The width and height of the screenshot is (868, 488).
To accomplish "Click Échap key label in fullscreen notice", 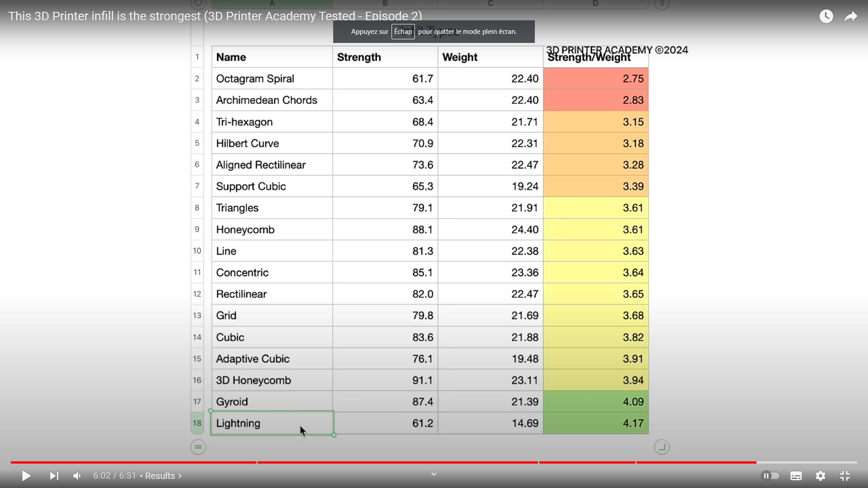I will [403, 32].
